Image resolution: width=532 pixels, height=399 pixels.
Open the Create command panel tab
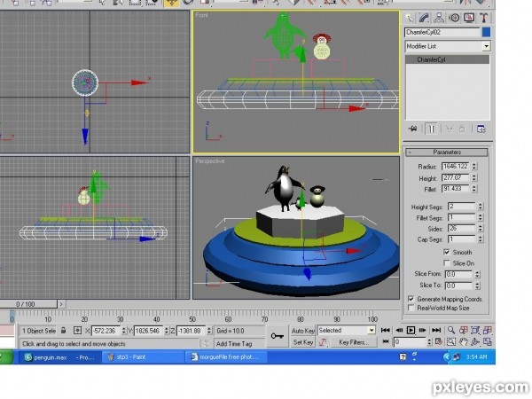[x=410, y=18]
